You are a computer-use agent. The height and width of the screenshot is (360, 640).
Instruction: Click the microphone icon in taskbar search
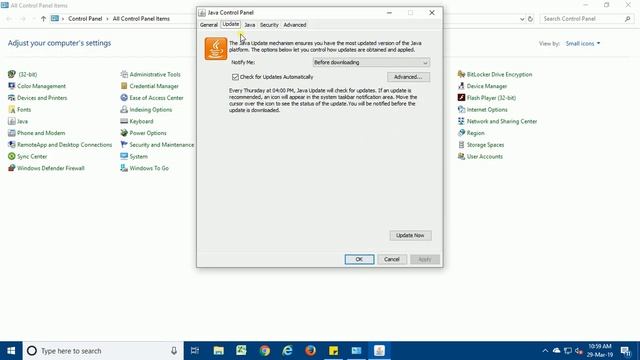174,351
